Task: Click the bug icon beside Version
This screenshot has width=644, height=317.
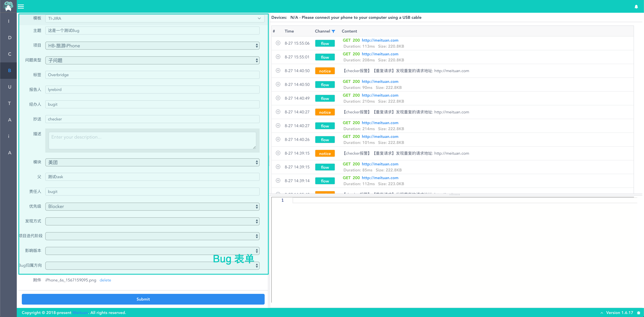Action: coord(638,313)
